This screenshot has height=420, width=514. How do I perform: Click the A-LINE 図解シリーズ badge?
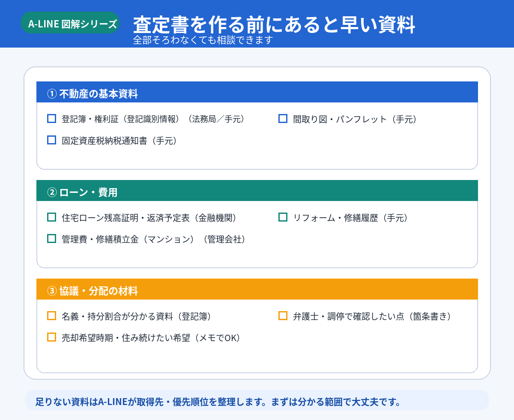point(70,23)
